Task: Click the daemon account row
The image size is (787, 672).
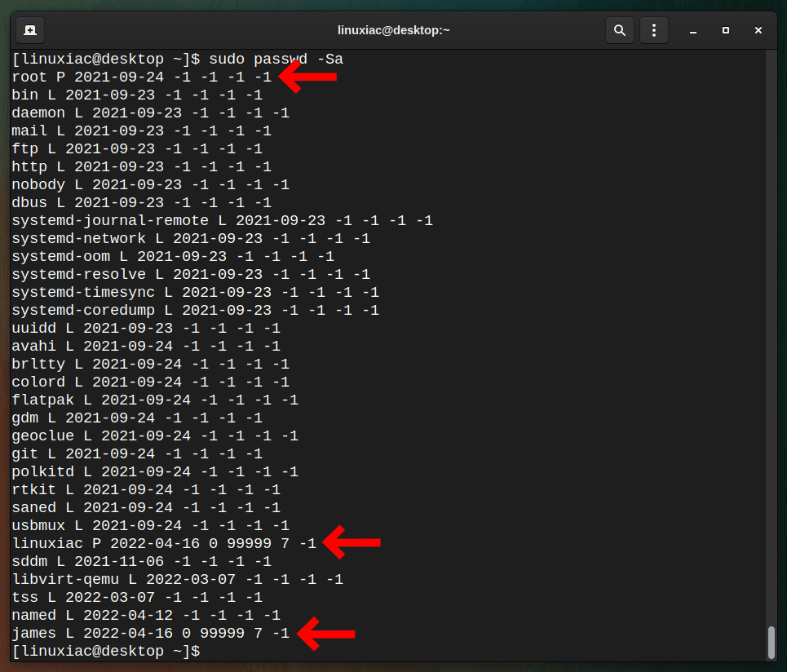Action: [x=151, y=113]
